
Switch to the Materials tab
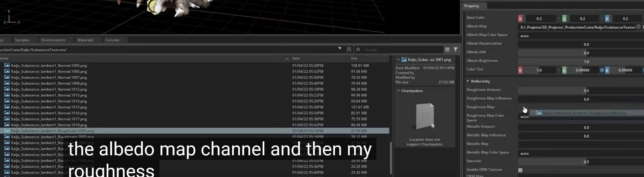click(85, 40)
